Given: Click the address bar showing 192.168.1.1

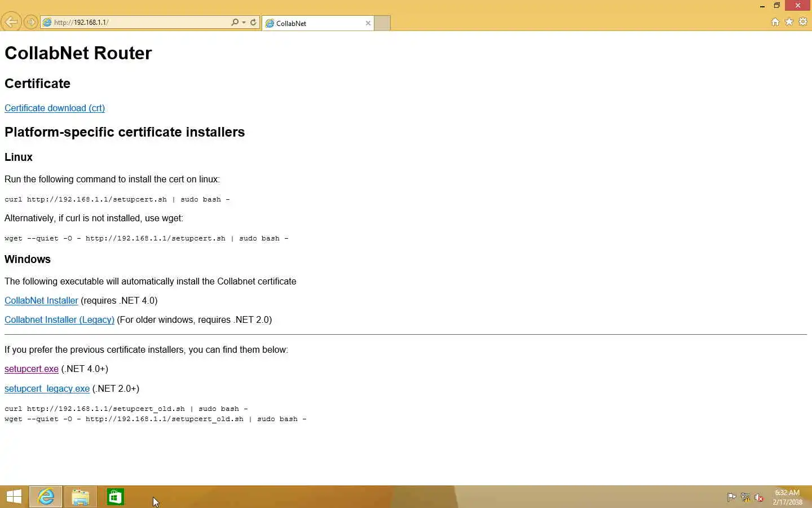Looking at the screenshot, I should pyautogui.click(x=135, y=23).
